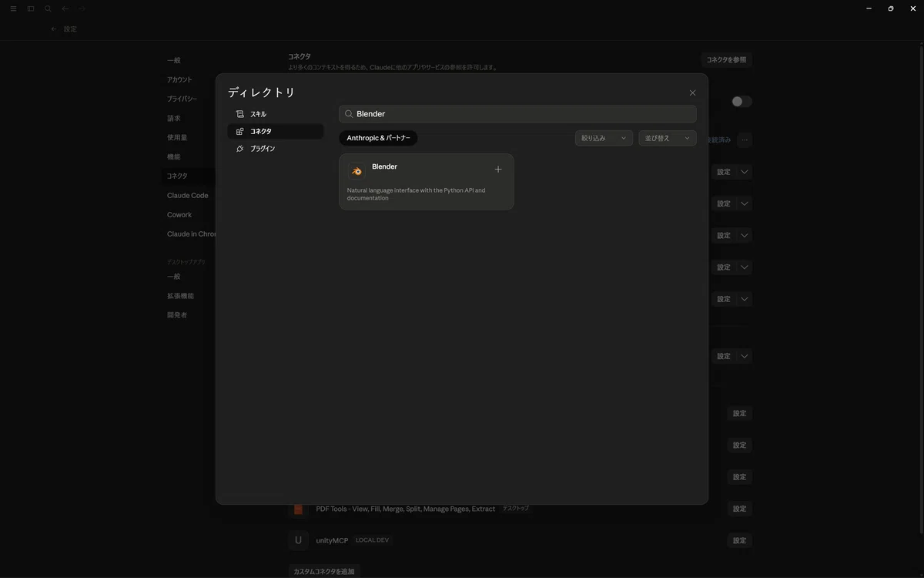
Task: Open 一般 under デスクトップアプリ heading
Action: click(173, 277)
